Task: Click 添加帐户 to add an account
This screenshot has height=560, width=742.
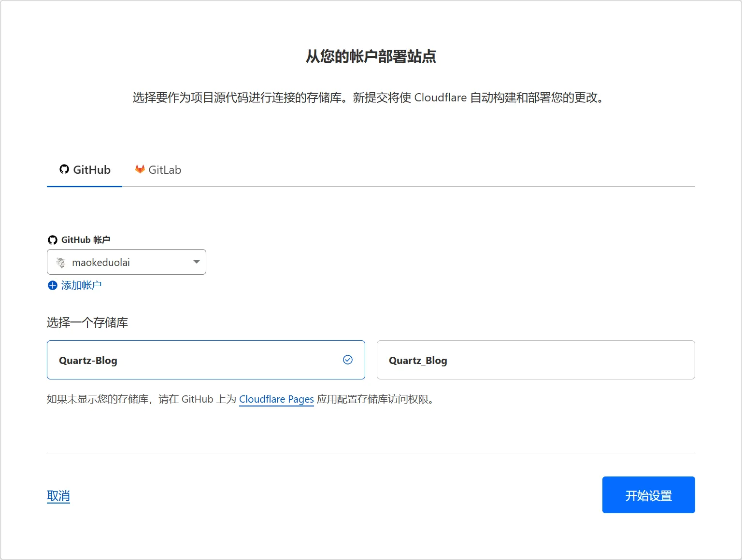Action: coord(81,285)
